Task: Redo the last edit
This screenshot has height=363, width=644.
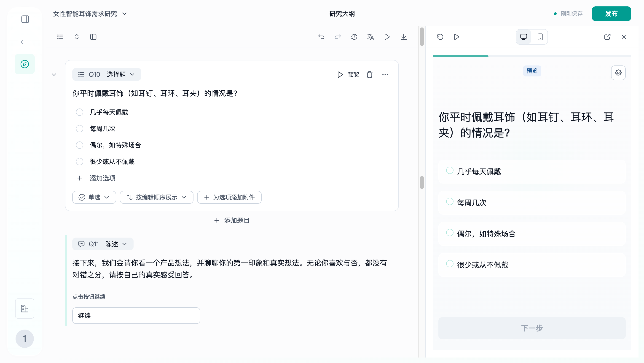Action: click(x=338, y=37)
